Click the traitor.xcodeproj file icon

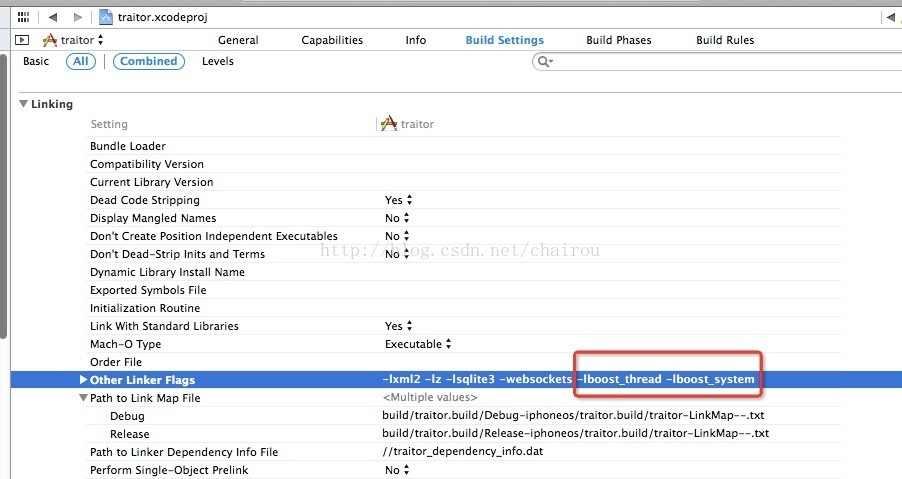pos(106,17)
